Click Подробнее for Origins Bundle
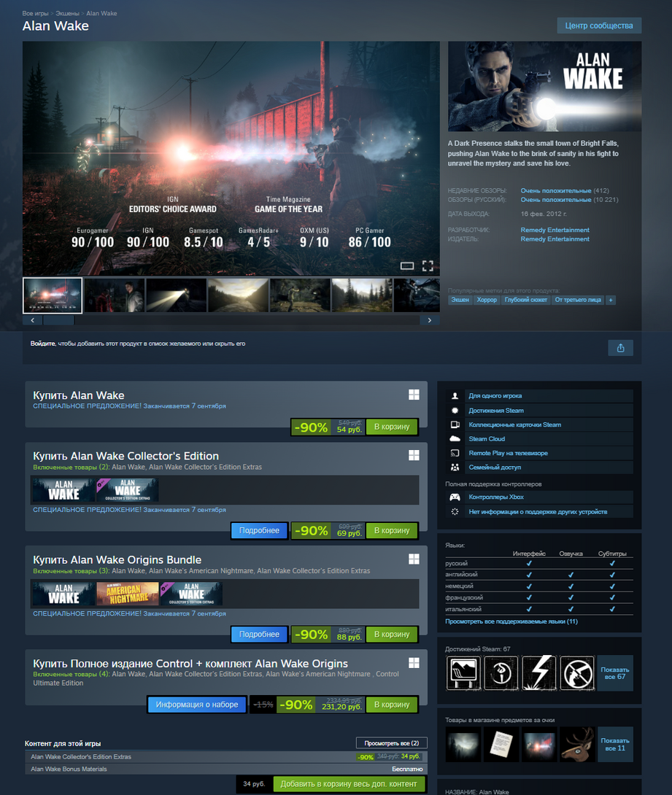Image resolution: width=672 pixels, height=795 pixels. coord(259,635)
